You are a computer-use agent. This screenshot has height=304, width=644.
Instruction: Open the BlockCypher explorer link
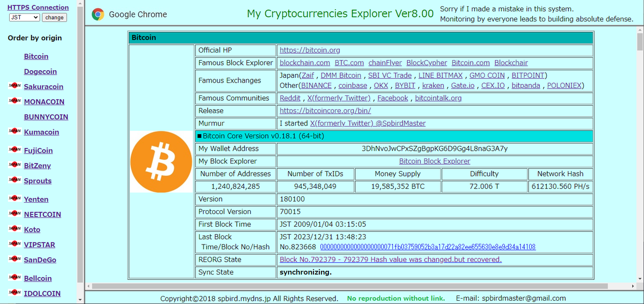coord(427,63)
